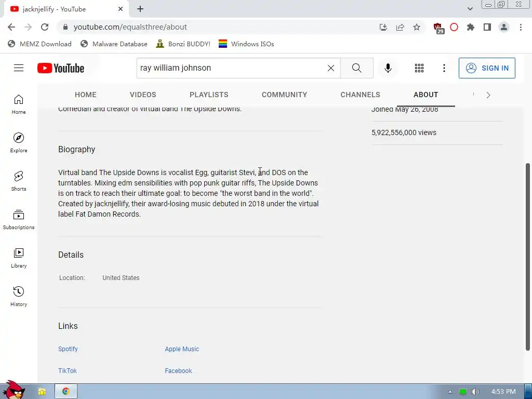Open Library in the sidebar

click(x=19, y=258)
